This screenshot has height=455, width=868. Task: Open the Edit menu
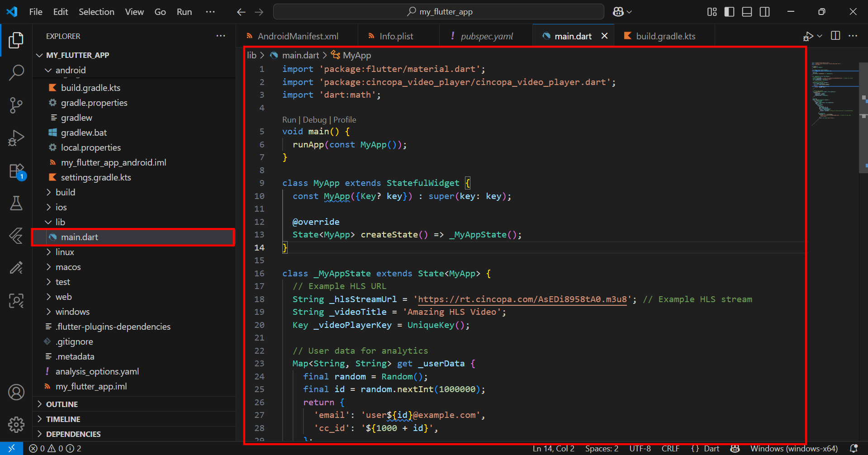(61, 12)
